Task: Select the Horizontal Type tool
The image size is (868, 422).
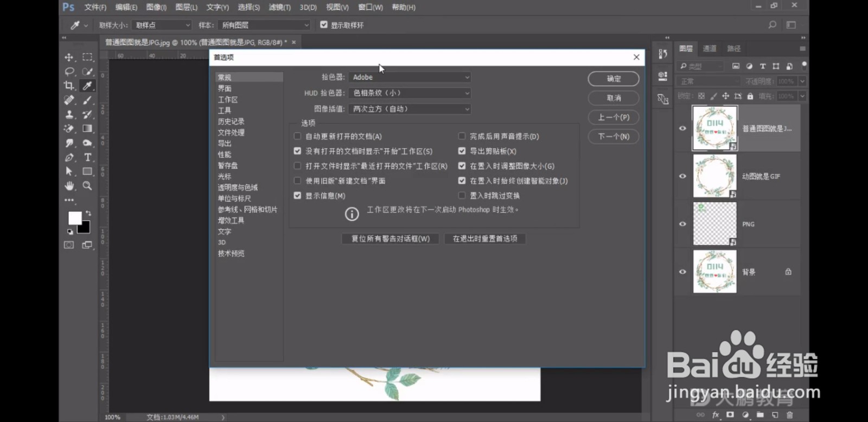Action: click(x=87, y=157)
